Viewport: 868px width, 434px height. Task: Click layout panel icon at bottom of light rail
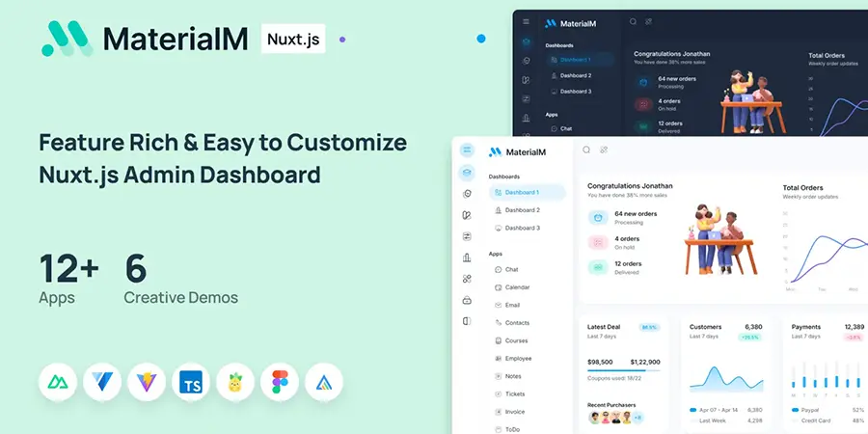pyautogui.click(x=467, y=321)
